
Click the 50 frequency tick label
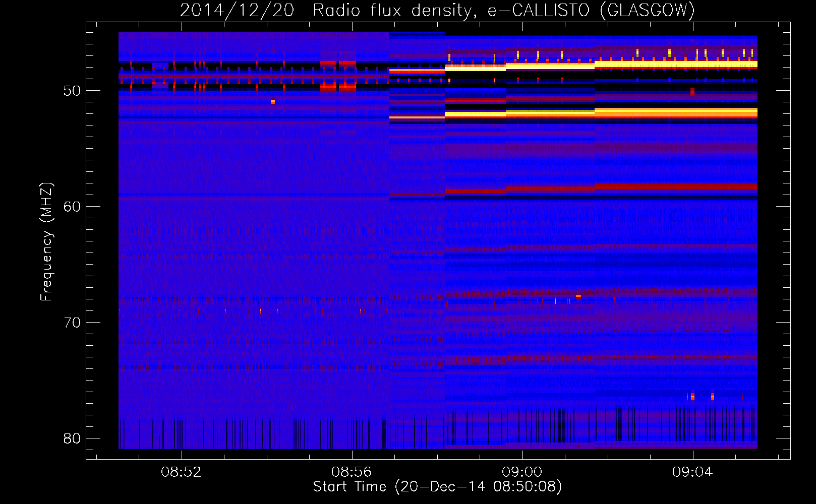pos(72,91)
